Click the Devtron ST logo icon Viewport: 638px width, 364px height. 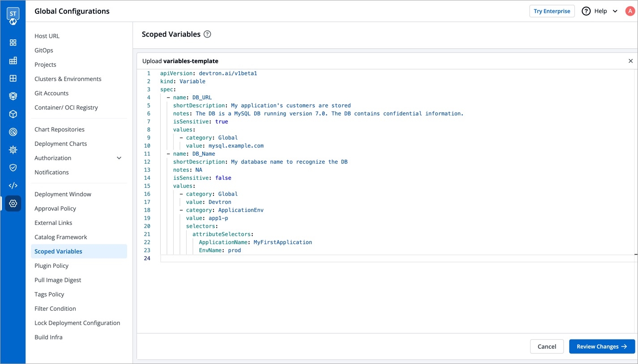coord(13,16)
